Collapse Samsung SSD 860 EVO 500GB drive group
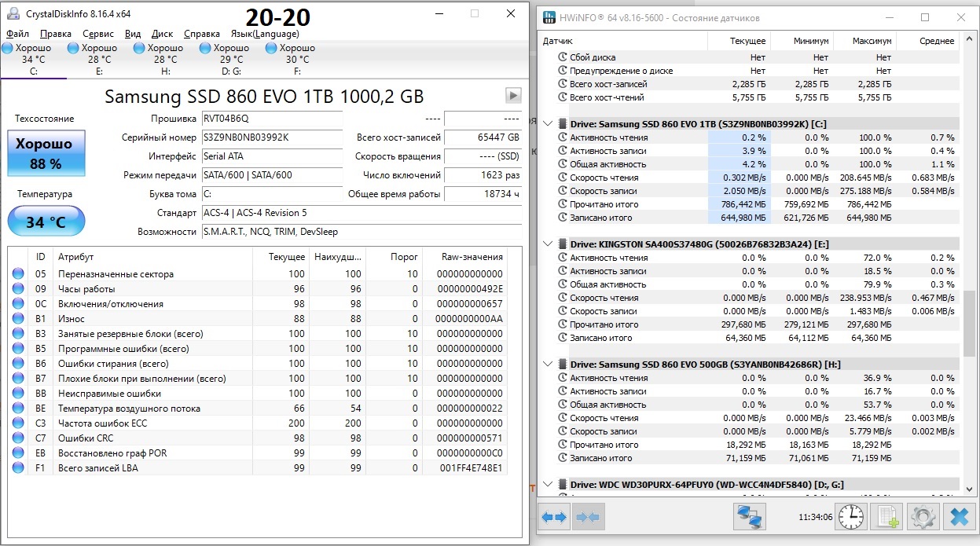 pyautogui.click(x=548, y=364)
